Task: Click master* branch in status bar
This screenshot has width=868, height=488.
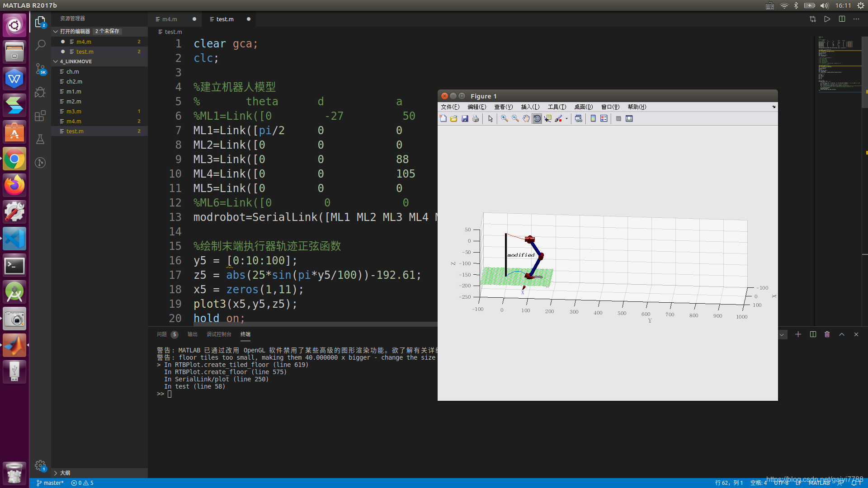Action: tap(50, 483)
